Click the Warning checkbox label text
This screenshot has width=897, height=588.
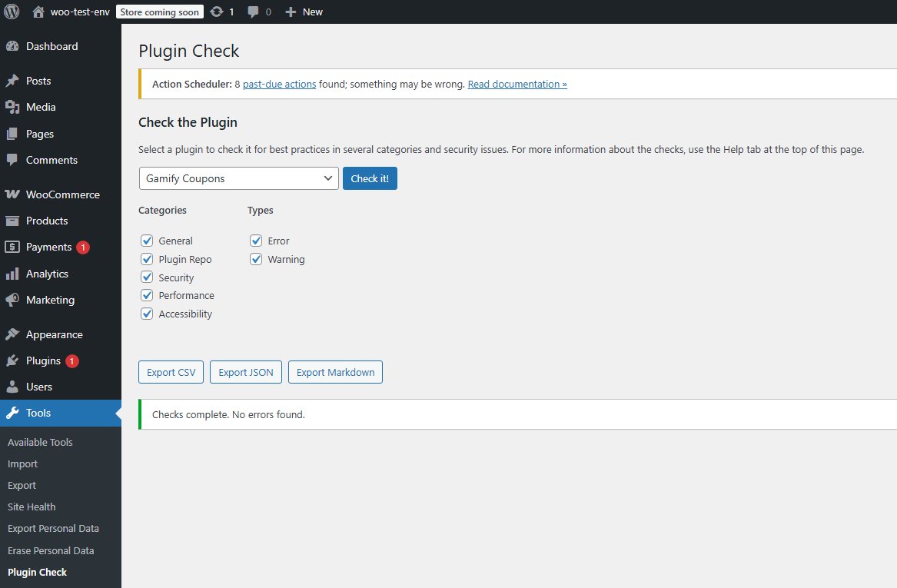click(286, 260)
